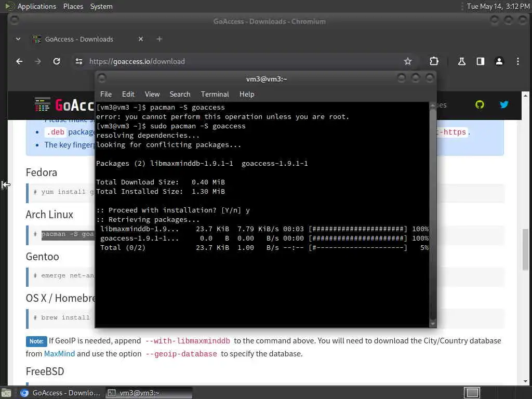Open the terminal Search menu
This screenshot has width=532, height=399.
180,95
